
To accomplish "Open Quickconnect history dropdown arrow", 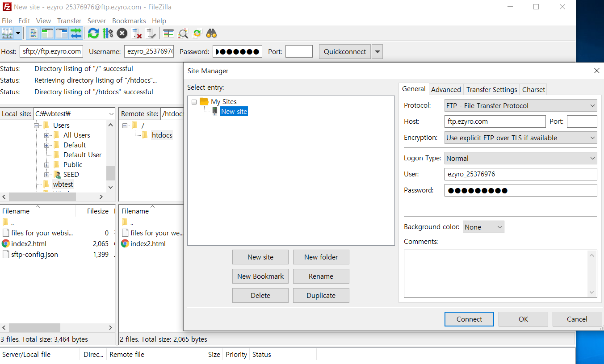I will [377, 51].
